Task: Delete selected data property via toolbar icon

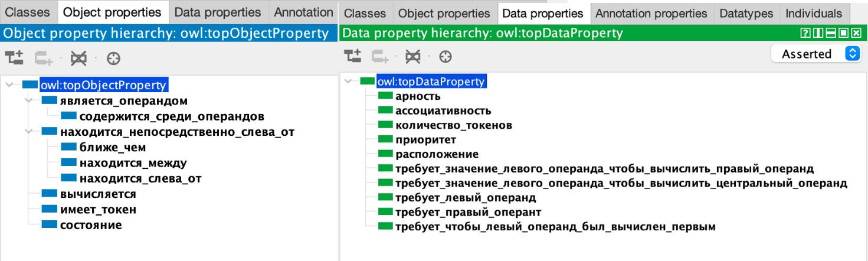Action: click(x=413, y=56)
